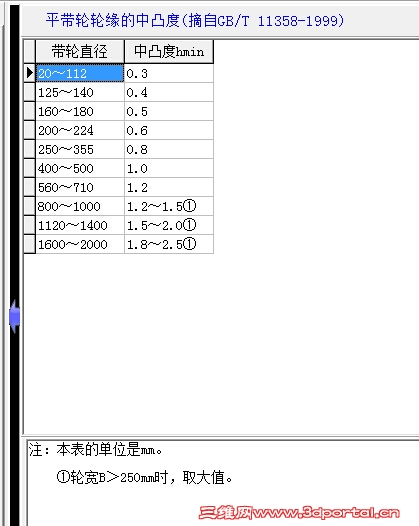Select the cell 1600～2000
The height and width of the screenshot is (526, 419).
pos(80,244)
